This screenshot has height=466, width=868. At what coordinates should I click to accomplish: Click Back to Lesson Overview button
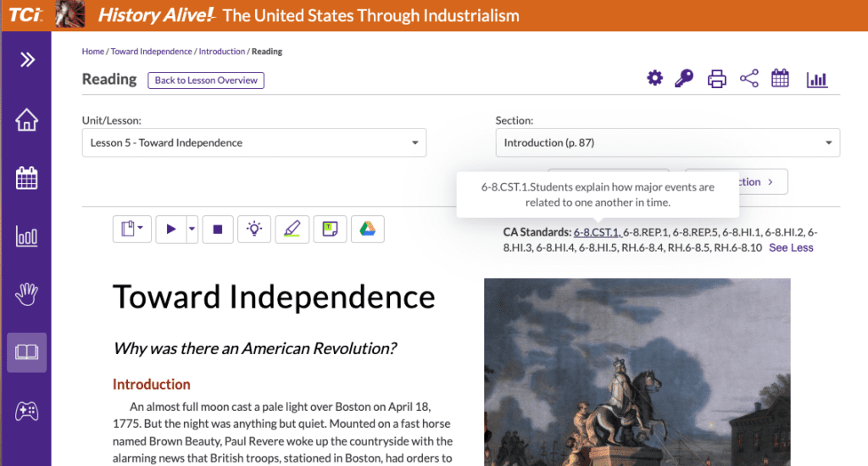(x=206, y=80)
